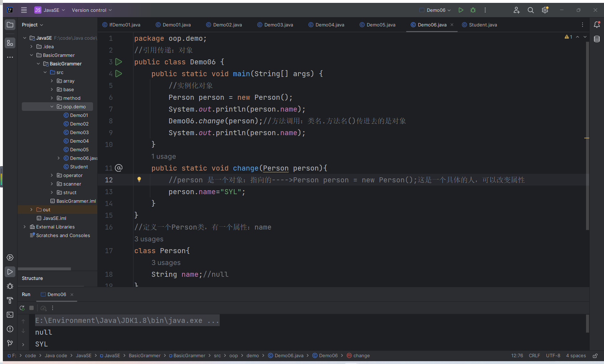Viewport: 604px width, 364px height.
Task: Switch to the Demo03.java tab
Action: tap(275, 25)
